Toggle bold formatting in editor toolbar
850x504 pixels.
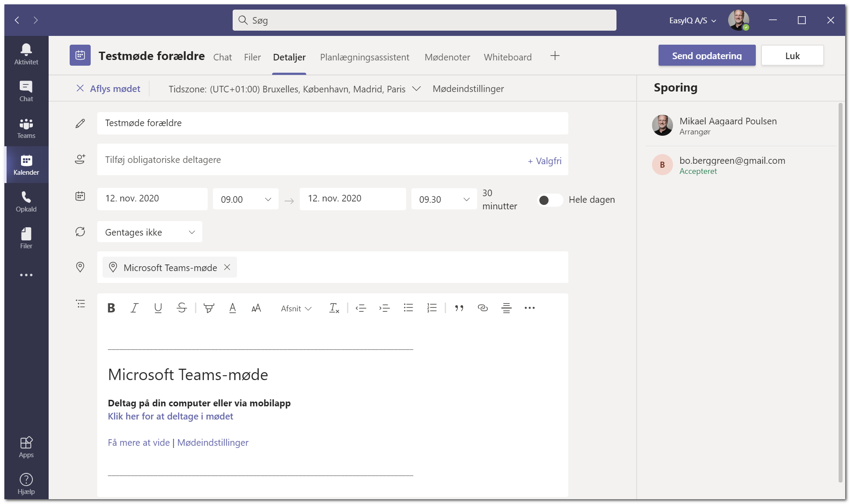pos(111,308)
